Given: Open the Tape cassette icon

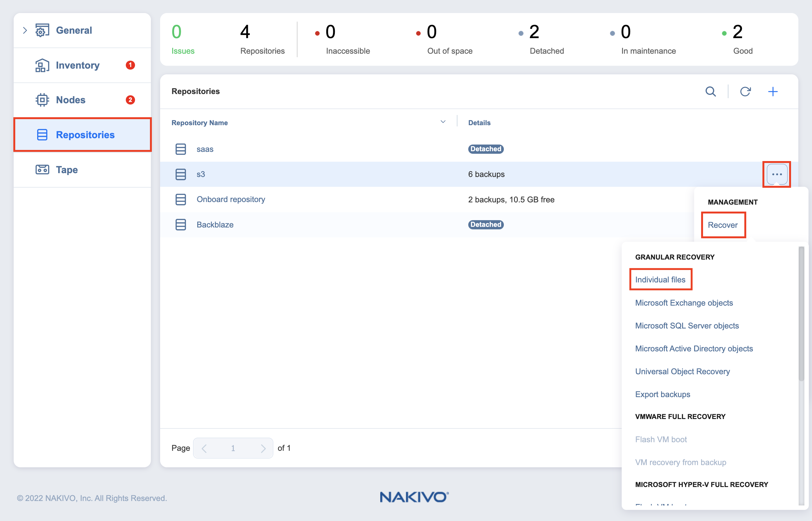Looking at the screenshot, I should point(42,170).
